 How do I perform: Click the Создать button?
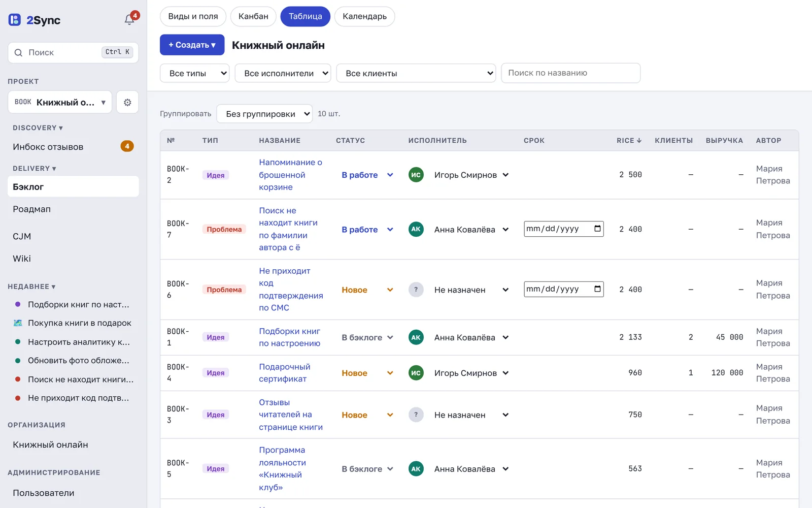(x=192, y=45)
